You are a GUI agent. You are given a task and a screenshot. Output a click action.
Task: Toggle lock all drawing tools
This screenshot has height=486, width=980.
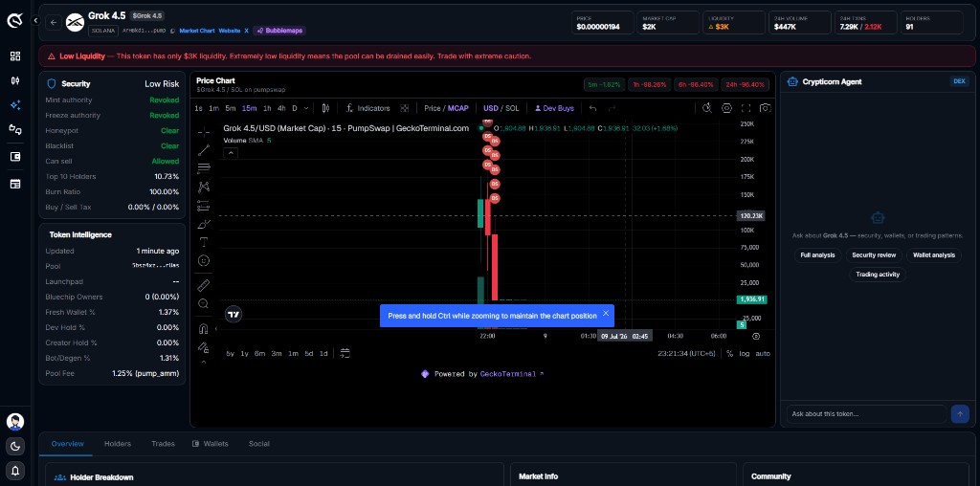coord(203,346)
